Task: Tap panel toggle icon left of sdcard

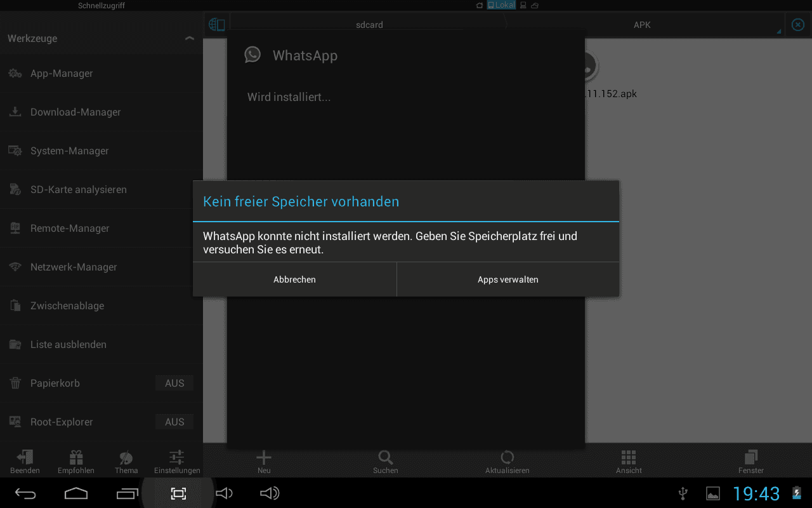Action: pos(216,25)
